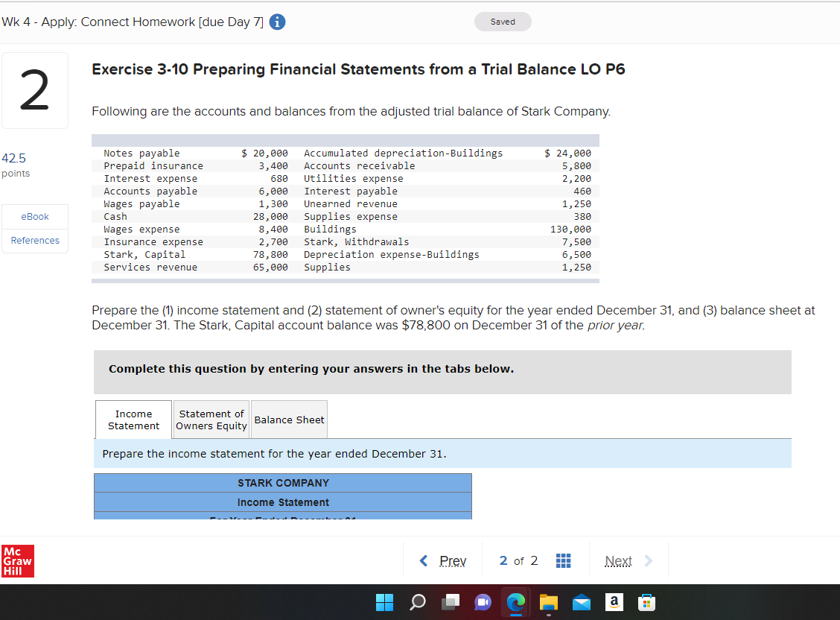The width and height of the screenshot is (840, 620).
Task: Click the homework title 'Wk 4 - Apply: Connect Homework'
Action: pos(133,22)
